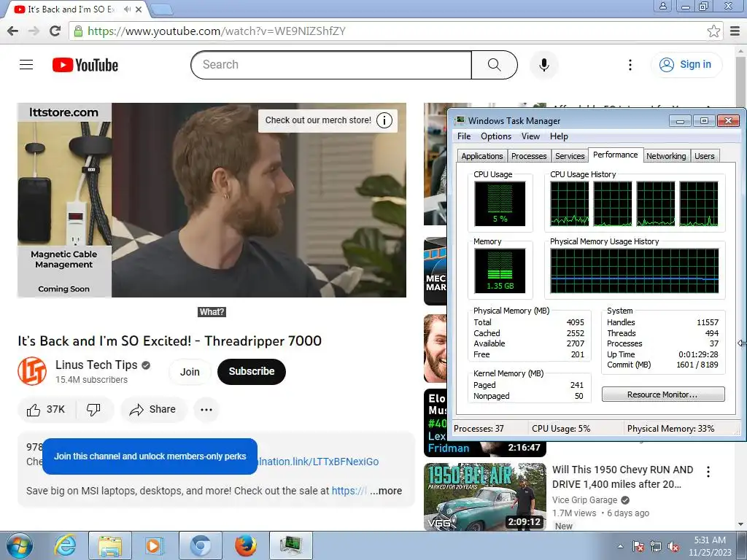
Task: Click the Sign in button
Action: pos(686,65)
